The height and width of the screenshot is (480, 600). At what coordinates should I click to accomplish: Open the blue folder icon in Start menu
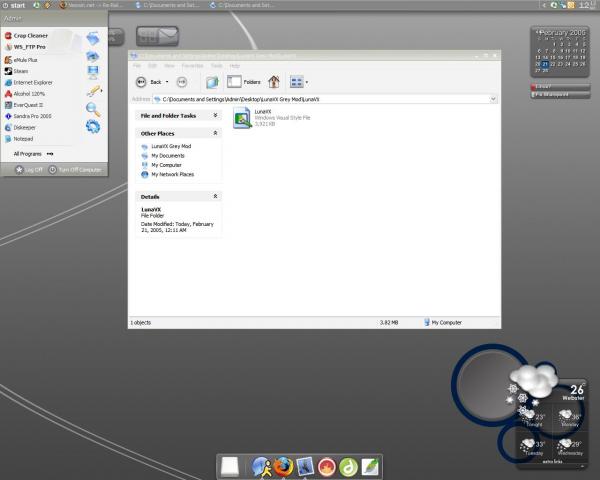(93, 38)
